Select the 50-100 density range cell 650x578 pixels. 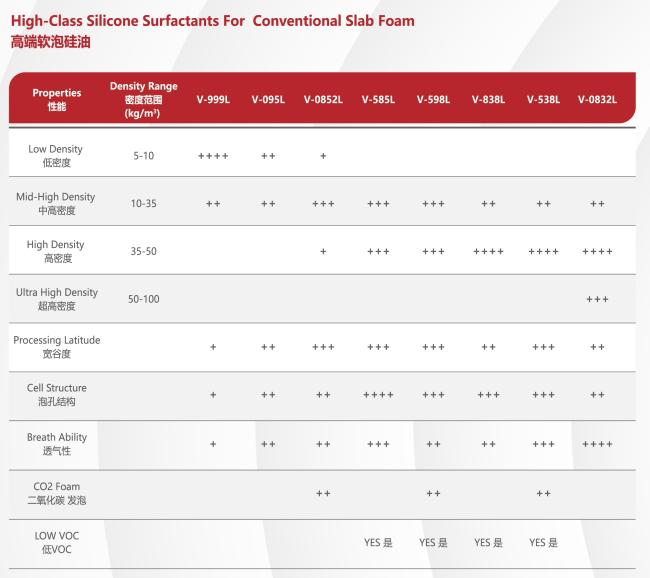[x=143, y=299]
